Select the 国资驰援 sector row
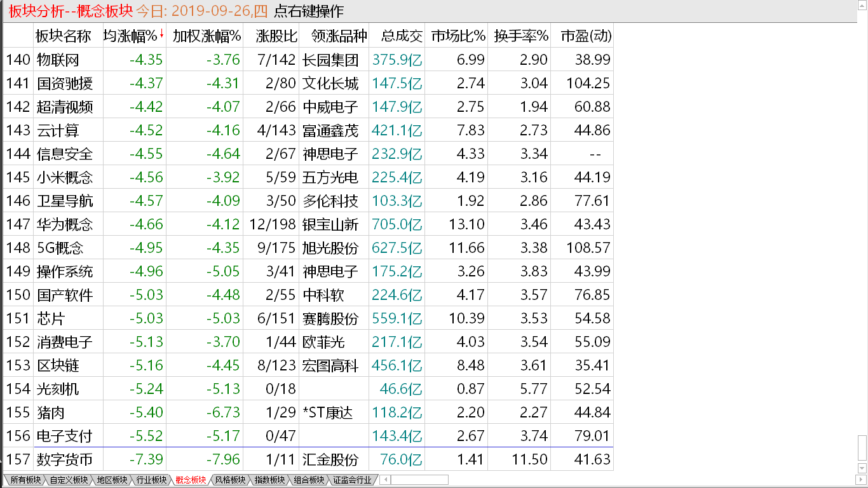This screenshot has width=868, height=488. pos(308,83)
